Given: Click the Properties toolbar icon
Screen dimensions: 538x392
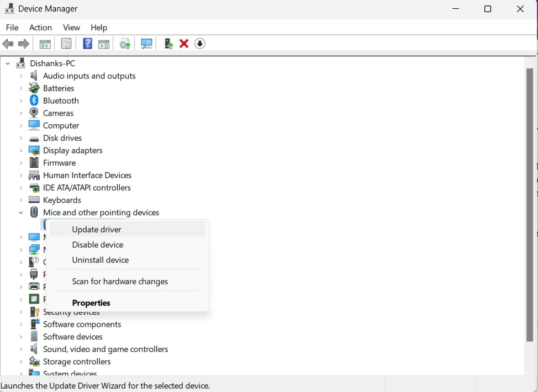Looking at the screenshot, I should (66, 44).
